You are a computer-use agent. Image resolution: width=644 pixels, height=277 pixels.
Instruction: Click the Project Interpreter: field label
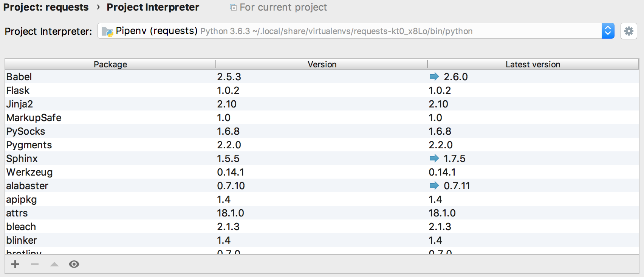[x=48, y=31]
